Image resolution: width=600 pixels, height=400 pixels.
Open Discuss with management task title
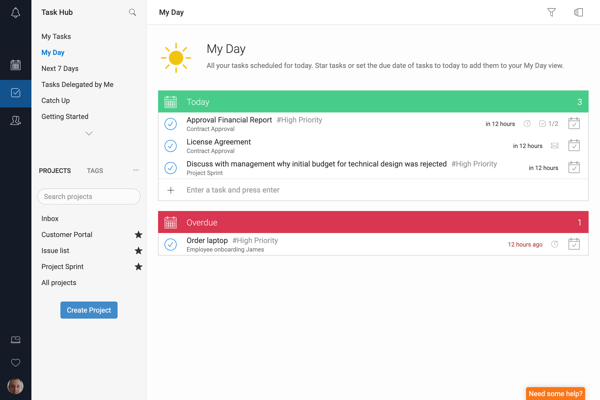point(316,164)
